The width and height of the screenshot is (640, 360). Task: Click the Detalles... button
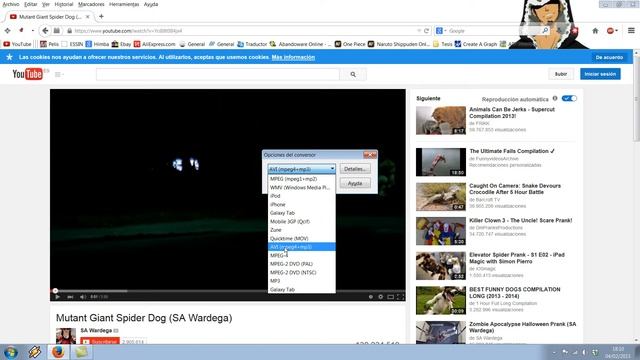pyautogui.click(x=355, y=169)
